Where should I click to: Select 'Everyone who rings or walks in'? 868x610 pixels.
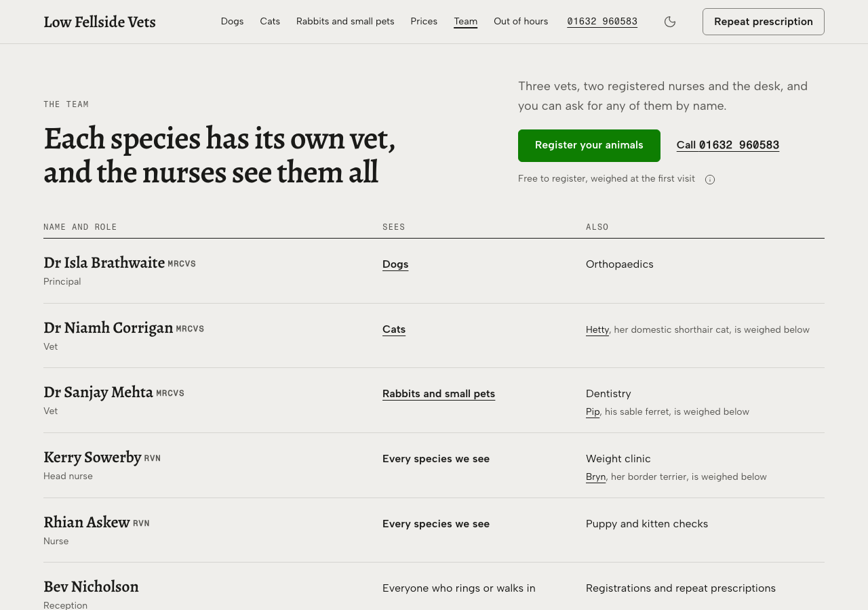coord(459,588)
